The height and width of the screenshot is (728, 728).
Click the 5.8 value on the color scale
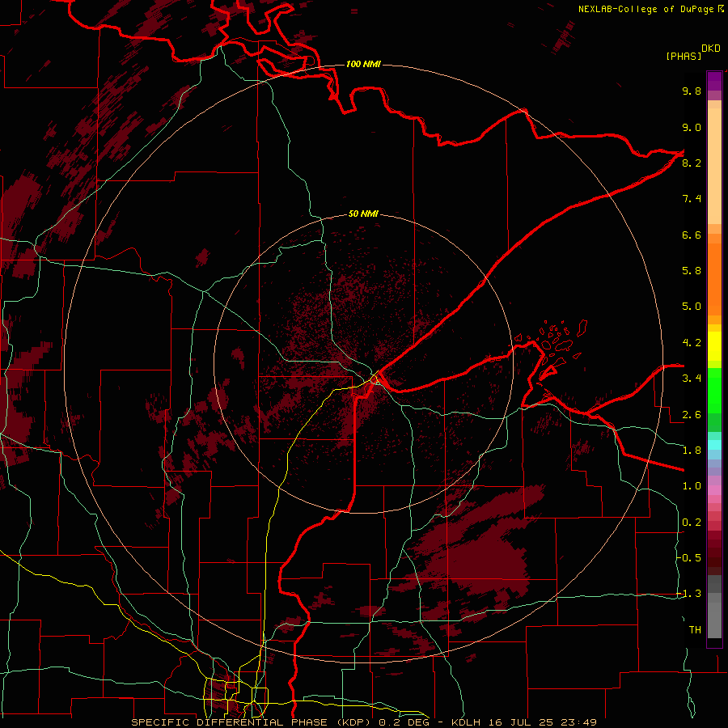[x=692, y=271]
